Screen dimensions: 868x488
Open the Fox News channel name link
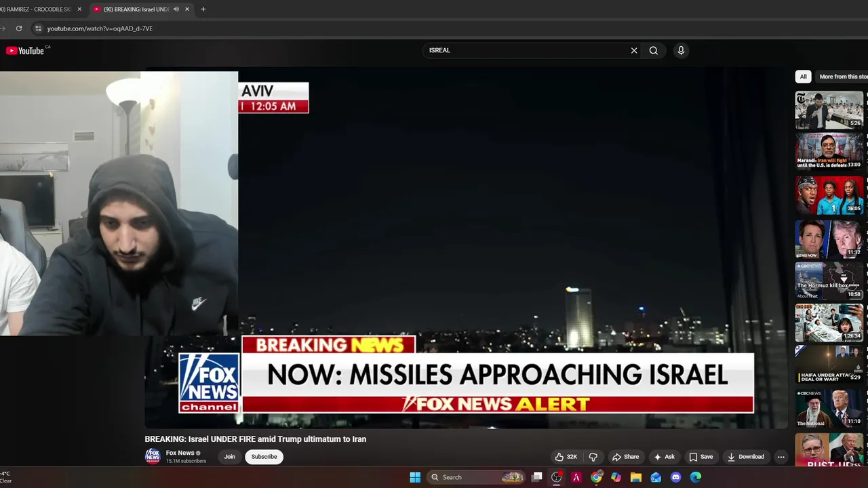click(180, 453)
